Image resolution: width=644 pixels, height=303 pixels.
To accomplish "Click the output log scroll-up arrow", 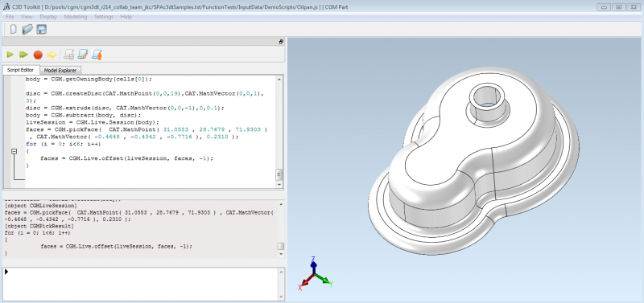I will click(280, 204).
